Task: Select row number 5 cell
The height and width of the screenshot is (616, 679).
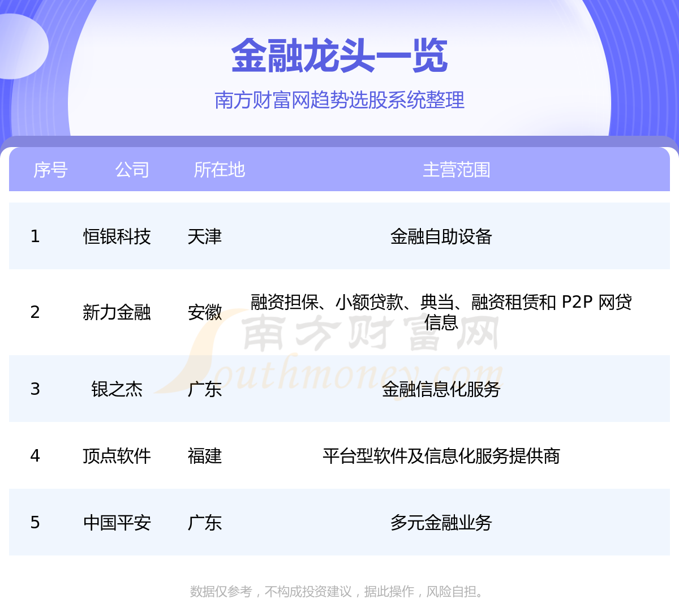Action: (x=35, y=523)
